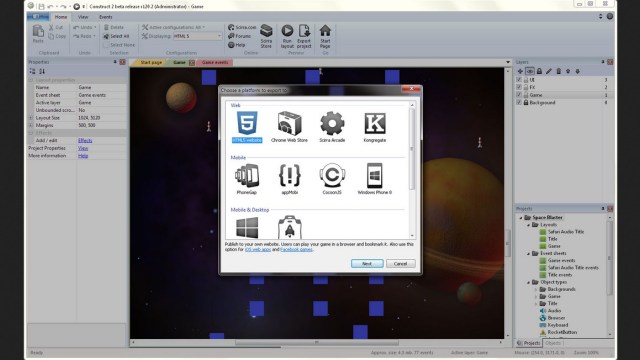
Task: Open the Game events document tab
Action: tap(215, 62)
